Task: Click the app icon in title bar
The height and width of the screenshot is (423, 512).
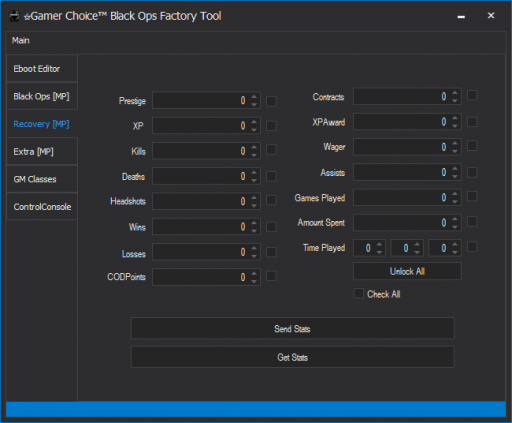Action: click(14, 16)
